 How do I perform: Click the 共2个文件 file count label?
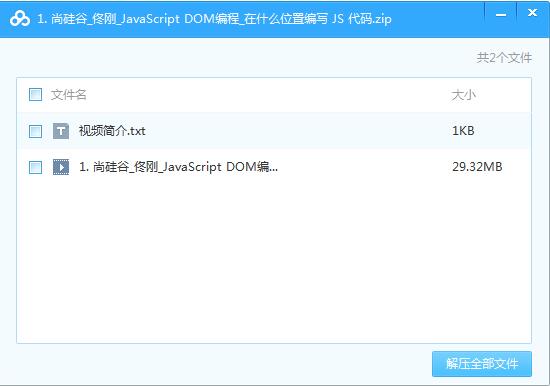pyautogui.click(x=504, y=58)
